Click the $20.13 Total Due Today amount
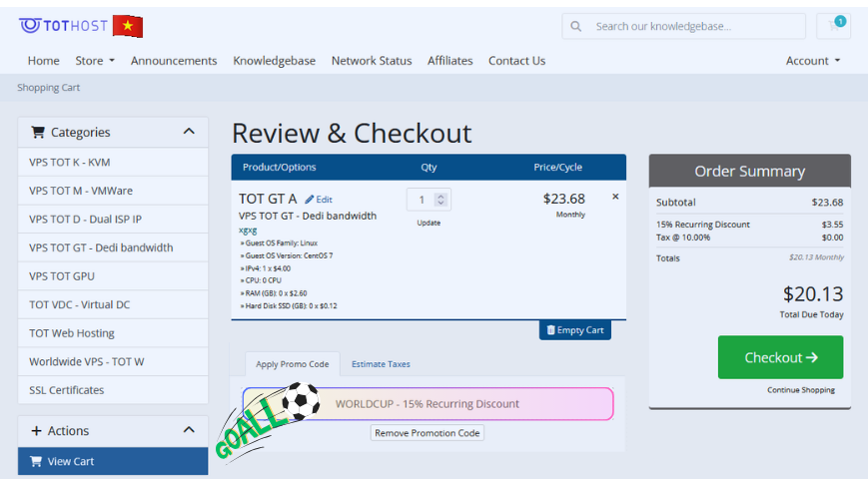The image size is (868, 479). point(813,294)
